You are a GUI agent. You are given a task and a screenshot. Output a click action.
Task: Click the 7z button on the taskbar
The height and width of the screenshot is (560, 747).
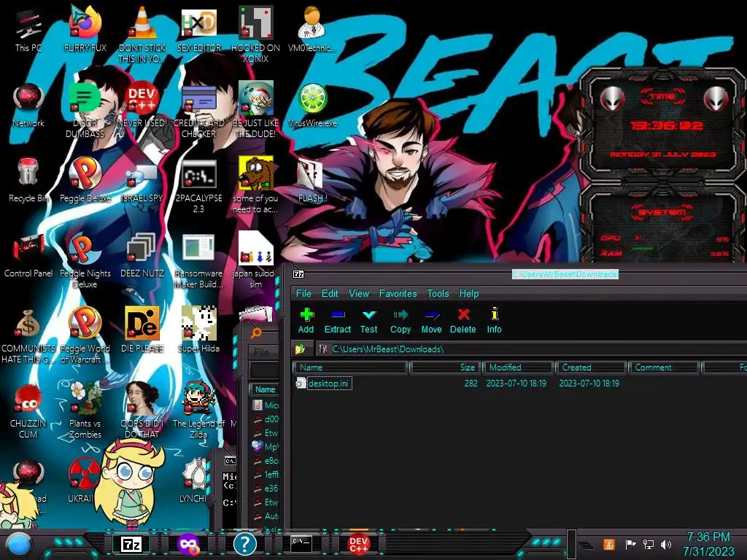tap(131, 544)
